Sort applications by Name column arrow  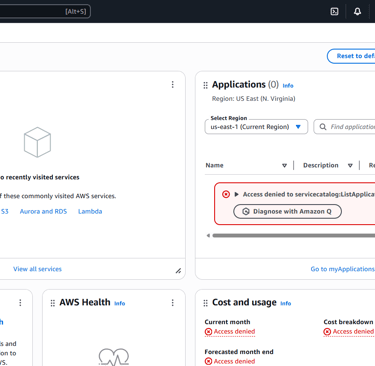click(x=284, y=165)
